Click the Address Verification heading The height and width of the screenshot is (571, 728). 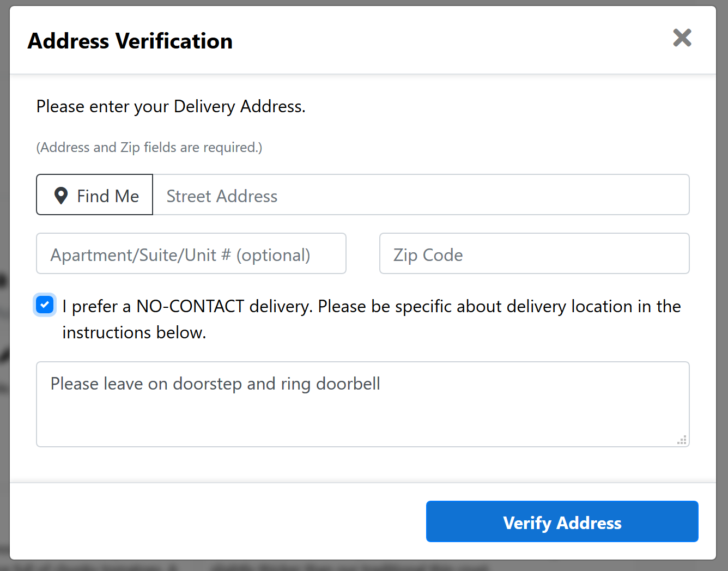[x=130, y=41]
